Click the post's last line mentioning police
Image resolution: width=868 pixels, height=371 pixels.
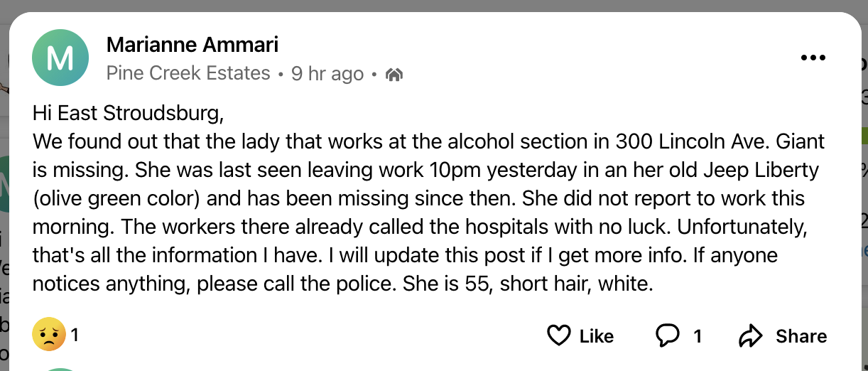pyautogui.click(x=342, y=284)
